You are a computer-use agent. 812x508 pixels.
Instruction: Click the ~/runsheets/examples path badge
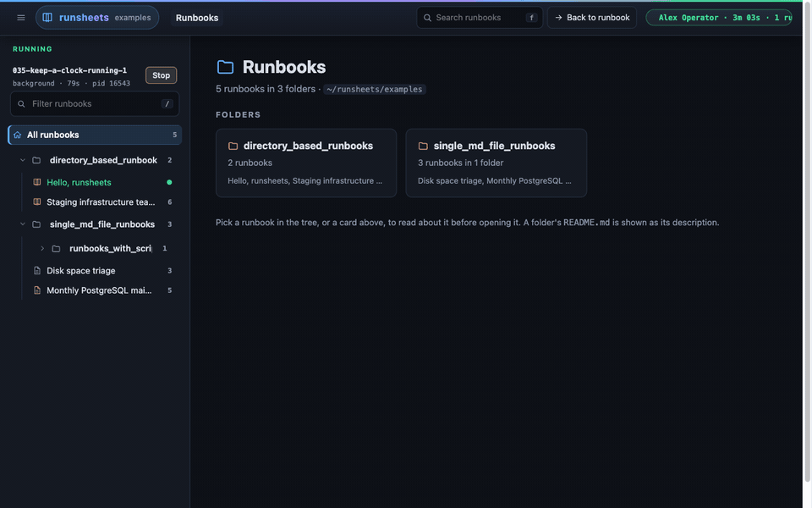[375, 89]
